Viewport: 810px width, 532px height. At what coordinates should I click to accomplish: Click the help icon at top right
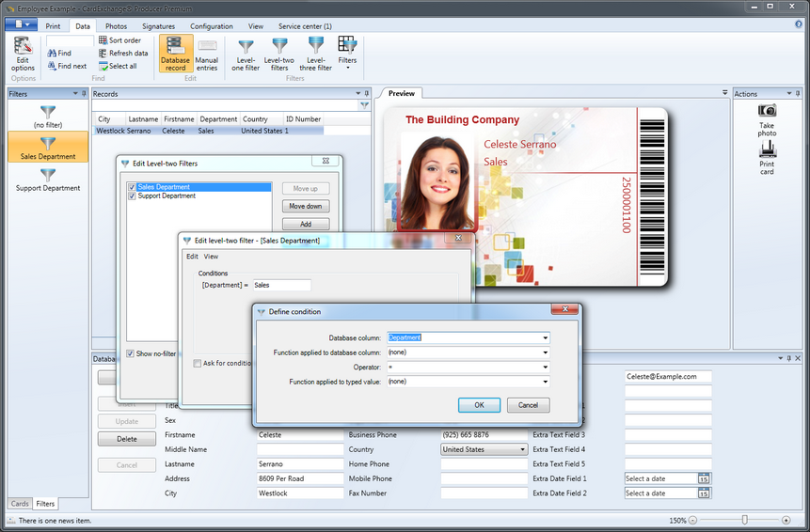[799, 23]
